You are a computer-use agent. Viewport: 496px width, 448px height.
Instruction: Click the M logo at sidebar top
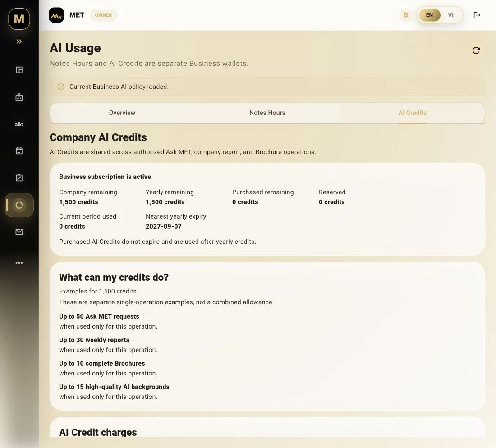click(x=19, y=19)
